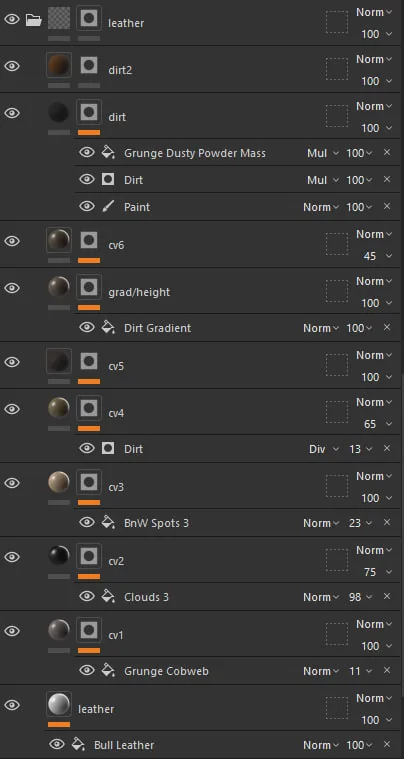Click the cv5 material sphere thumbnail
404x759 pixels.
click(x=59, y=361)
